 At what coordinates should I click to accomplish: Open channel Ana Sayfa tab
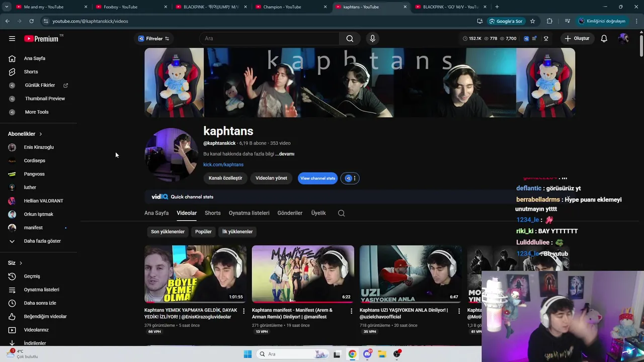pyautogui.click(x=156, y=213)
